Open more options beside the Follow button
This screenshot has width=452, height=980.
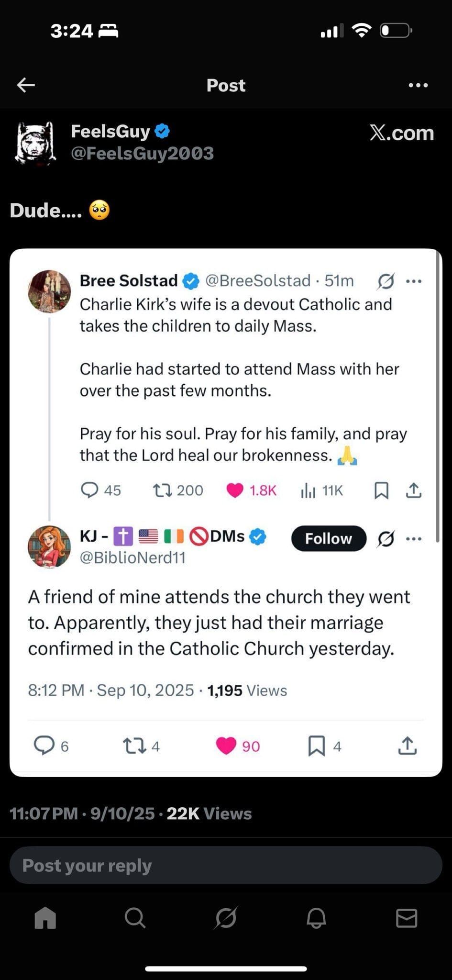(414, 539)
